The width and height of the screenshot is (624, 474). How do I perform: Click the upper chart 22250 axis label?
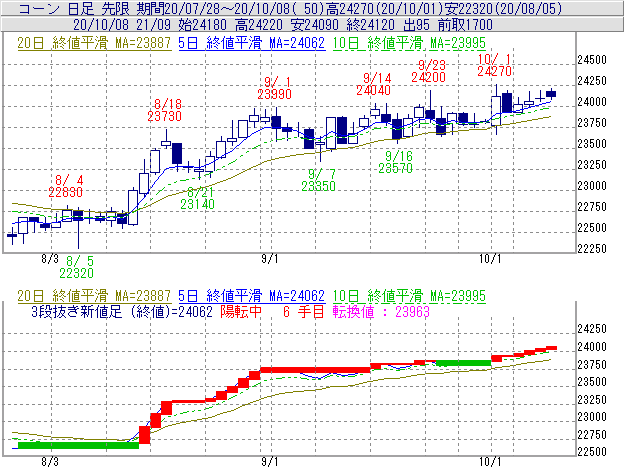592,249
